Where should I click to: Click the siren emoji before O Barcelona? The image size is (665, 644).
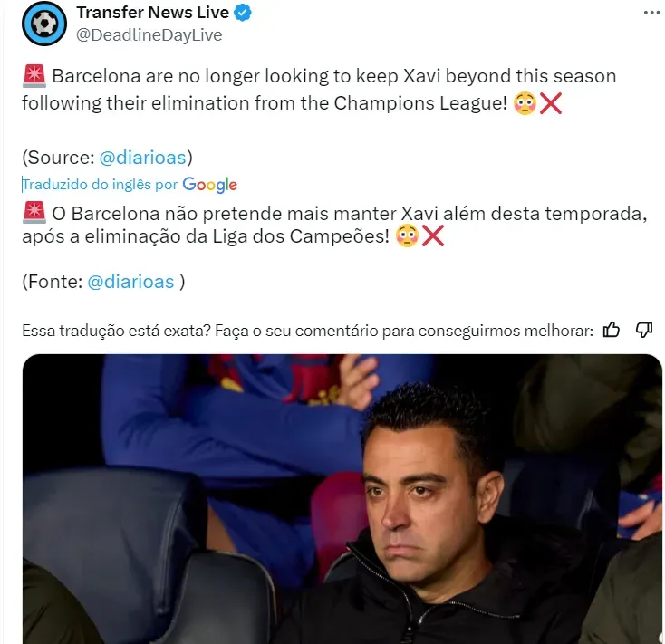pyautogui.click(x=34, y=213)
